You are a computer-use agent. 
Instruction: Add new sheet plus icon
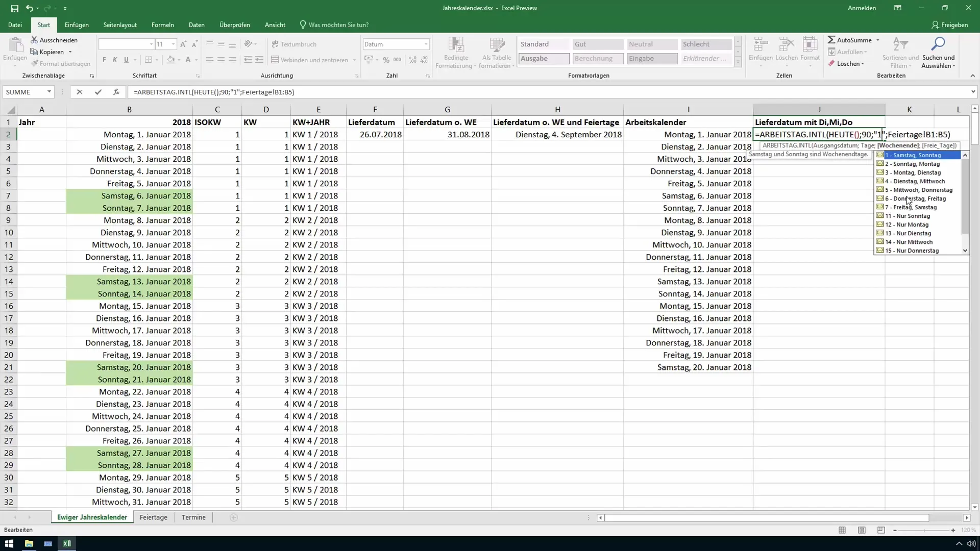(x=234, y=517)
